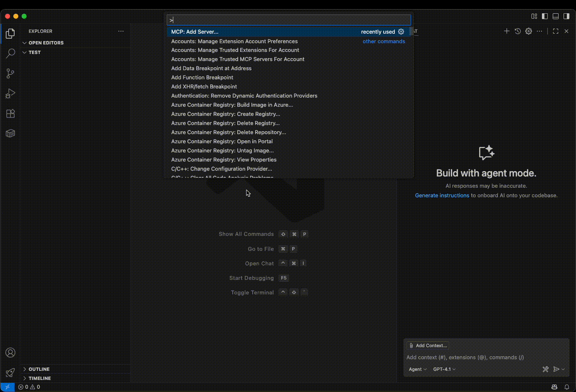Image resolution: width=576 pixels, height=392 pixels.
Task: Open Source Control view icon
Action: point(10,73)
